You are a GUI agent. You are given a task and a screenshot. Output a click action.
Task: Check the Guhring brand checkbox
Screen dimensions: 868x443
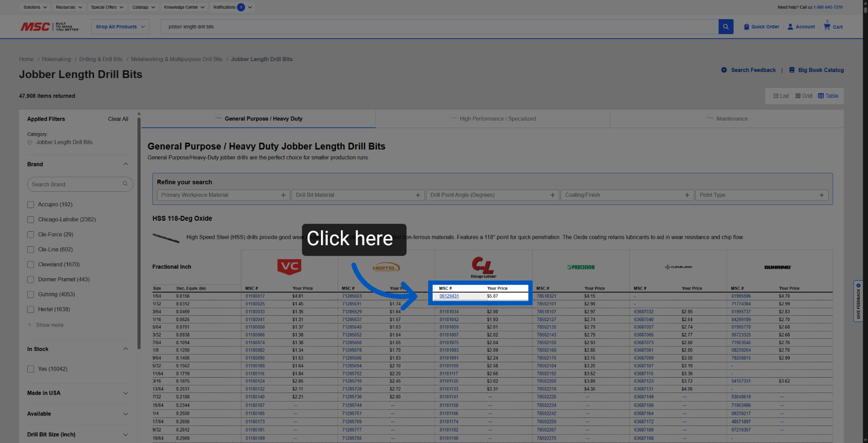(31, 295)
